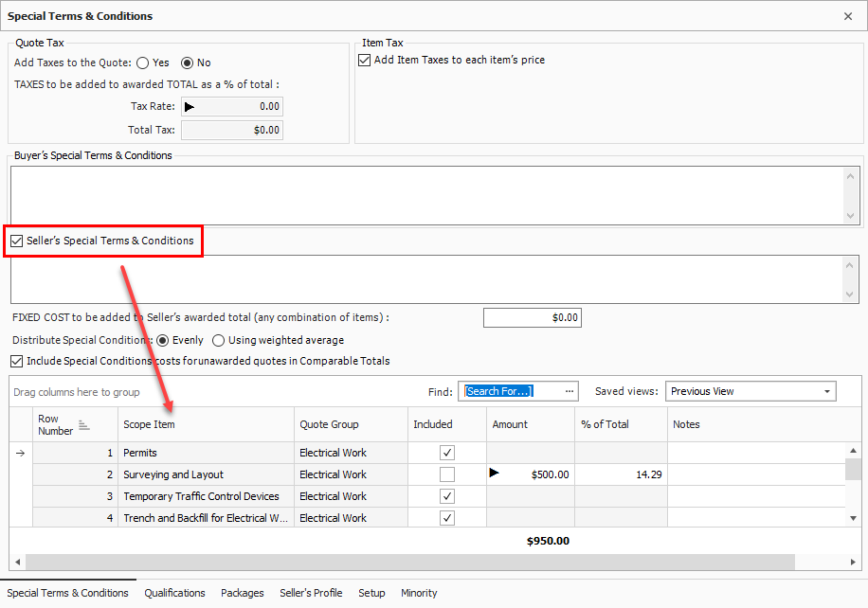
Task: Toggle Seller's Special Terms & Conditions checkbox
Action: (17, 241)
